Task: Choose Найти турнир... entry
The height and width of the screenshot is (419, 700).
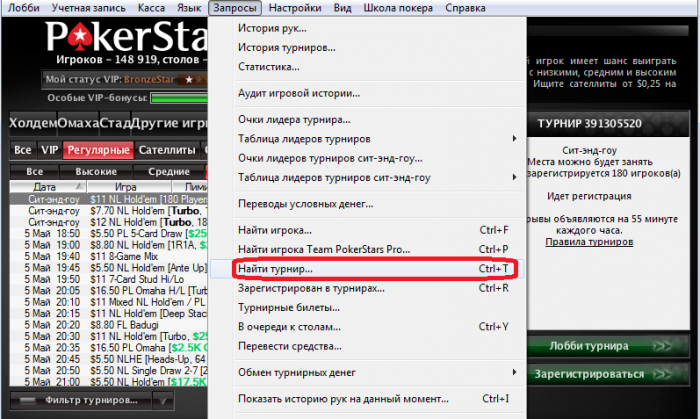Action: point(367,269)
